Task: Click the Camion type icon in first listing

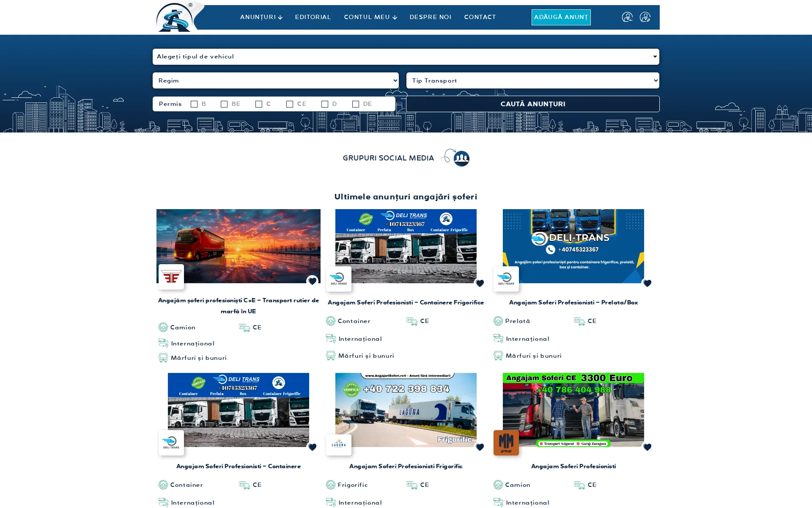Action: (163, 327)
